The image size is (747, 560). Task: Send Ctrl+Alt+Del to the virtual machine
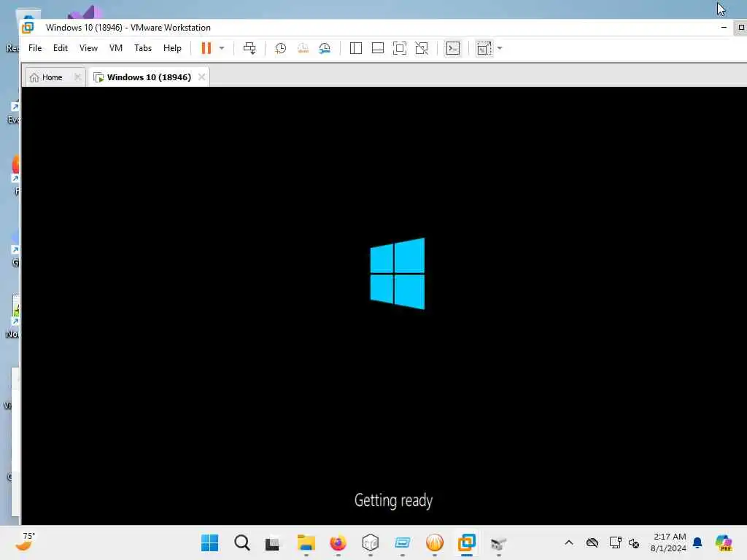(249, 48)
